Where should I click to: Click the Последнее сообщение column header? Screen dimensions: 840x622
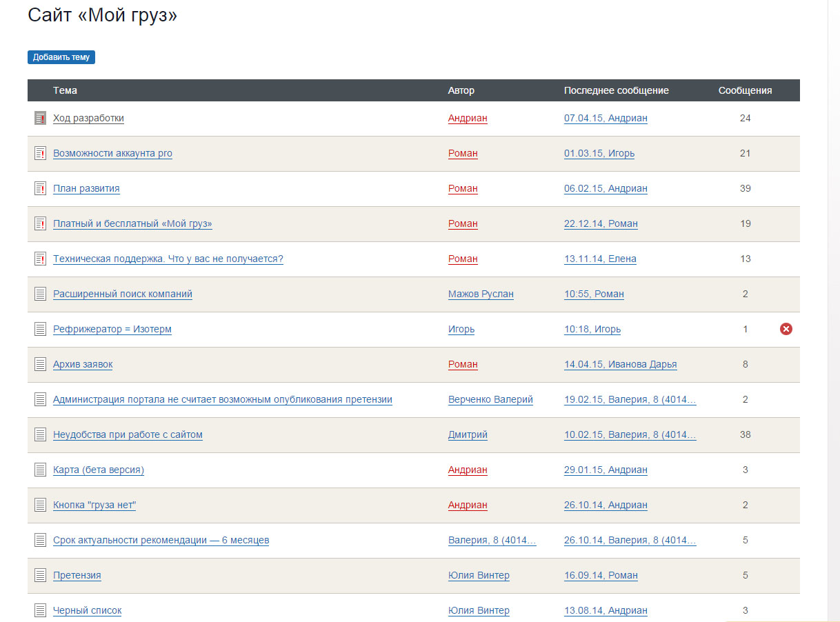[x=616, y=90]
